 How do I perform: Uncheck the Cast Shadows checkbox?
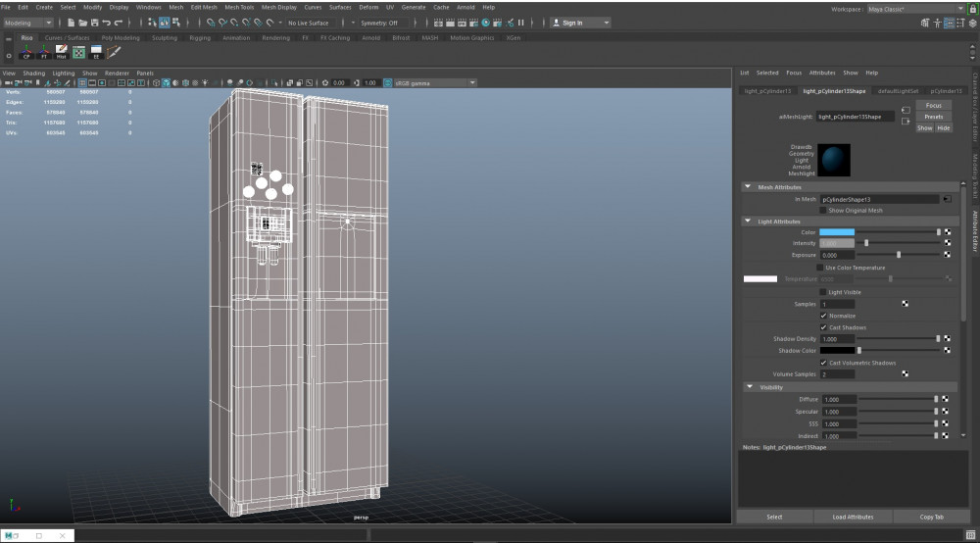[x=822, y=327]
